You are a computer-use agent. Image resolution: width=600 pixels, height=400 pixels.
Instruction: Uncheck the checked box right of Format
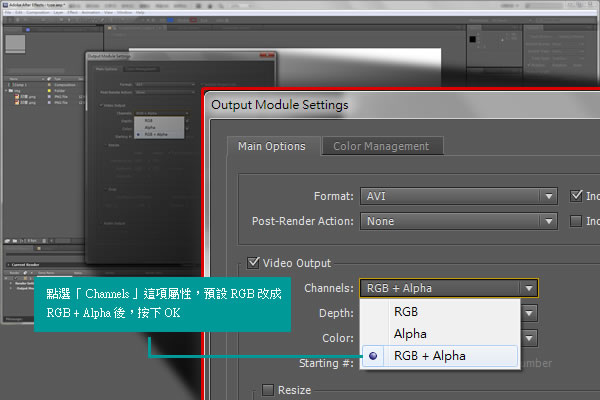click(576, 196)
